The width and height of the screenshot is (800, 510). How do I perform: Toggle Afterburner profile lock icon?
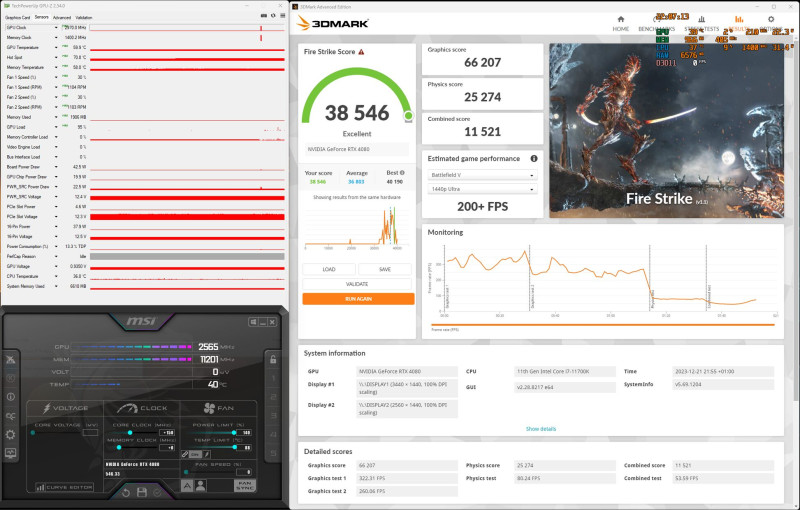(x=273, y=359)
